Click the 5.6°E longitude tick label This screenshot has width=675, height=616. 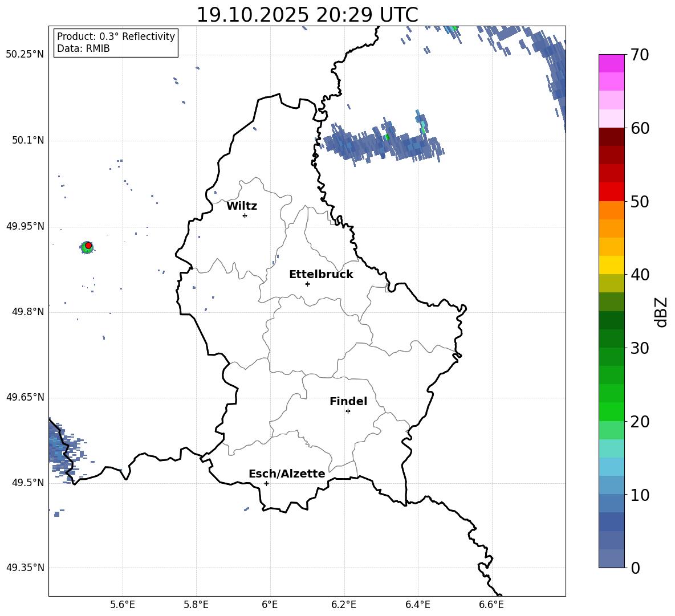pos(123,605)
